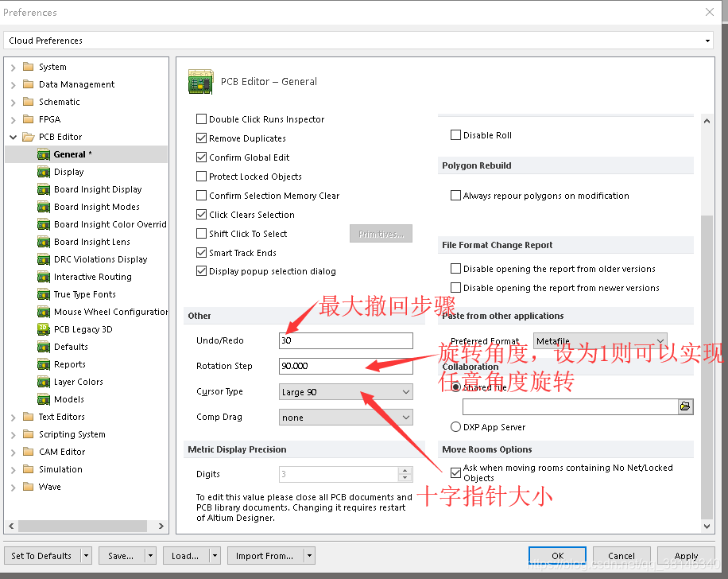Click the open PCB Editor folder icon
This screenshot has height=579, width=728.
[x=29, y=137]
